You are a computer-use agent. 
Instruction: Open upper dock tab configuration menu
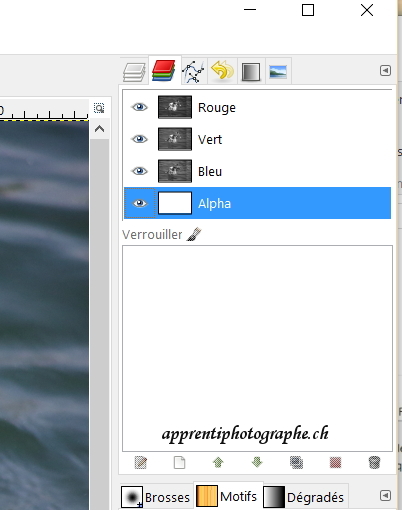(x=385, y=71)
